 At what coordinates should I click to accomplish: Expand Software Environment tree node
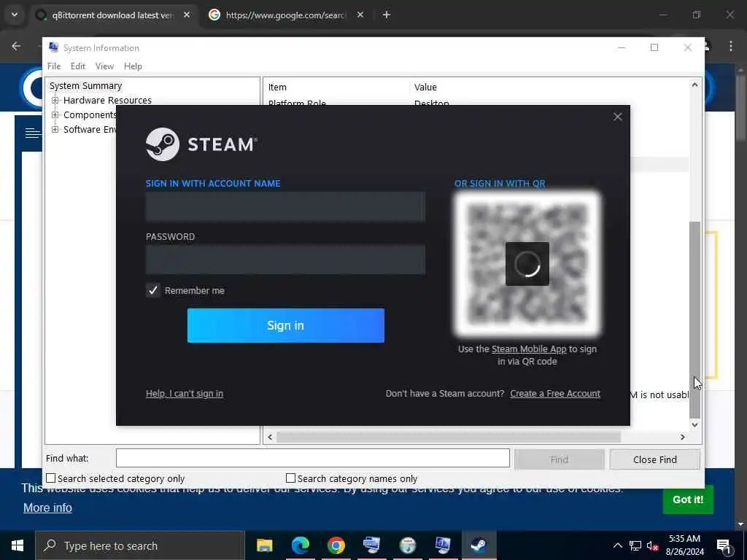(55, 130)
